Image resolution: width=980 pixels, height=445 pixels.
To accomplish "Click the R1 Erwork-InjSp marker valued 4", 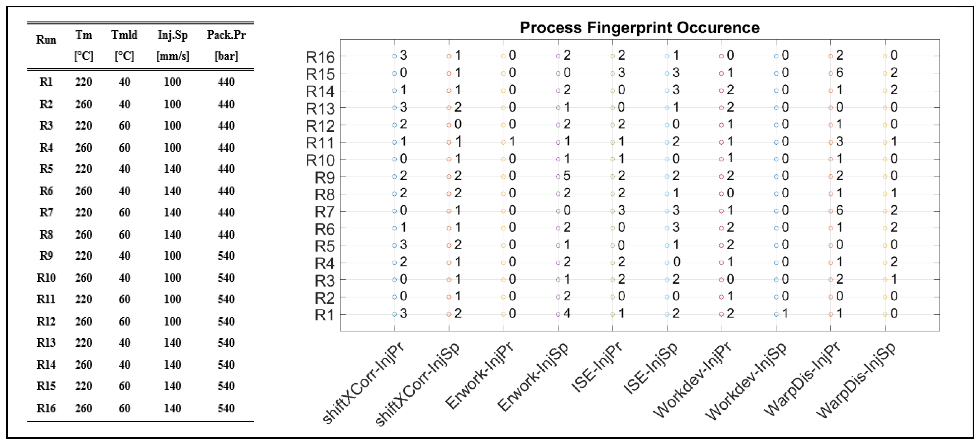I will tap(558, 315).
